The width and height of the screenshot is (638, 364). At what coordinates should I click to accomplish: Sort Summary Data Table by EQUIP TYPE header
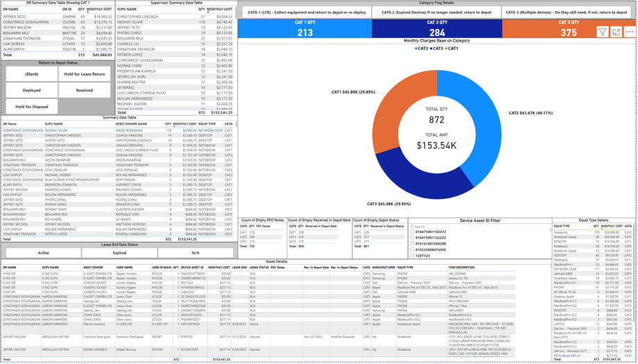point(207,124)
